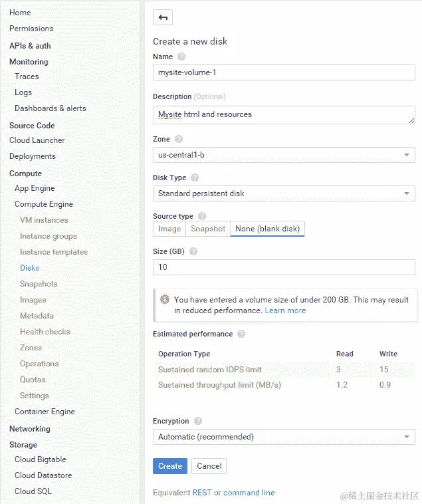Go to Snapshots in Compute Engine menu
The height and width of the screenshot is (504, 422).
pyautogui.click(x=39, y=284)
